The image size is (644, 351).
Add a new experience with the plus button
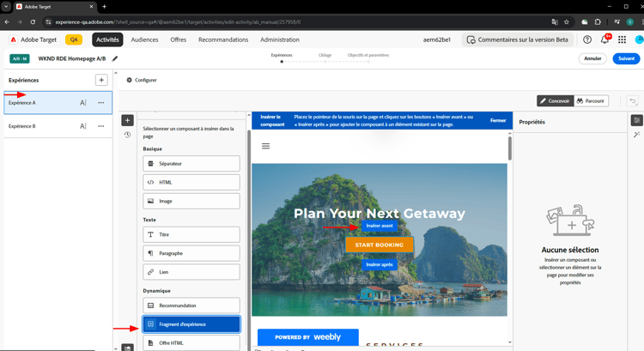(x=101, y=80)
